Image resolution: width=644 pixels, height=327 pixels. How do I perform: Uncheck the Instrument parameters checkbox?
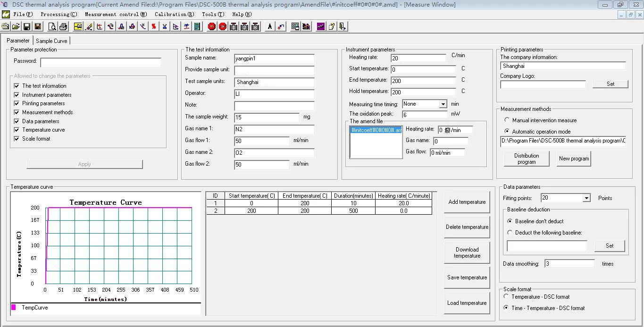(x=17, y=95)
